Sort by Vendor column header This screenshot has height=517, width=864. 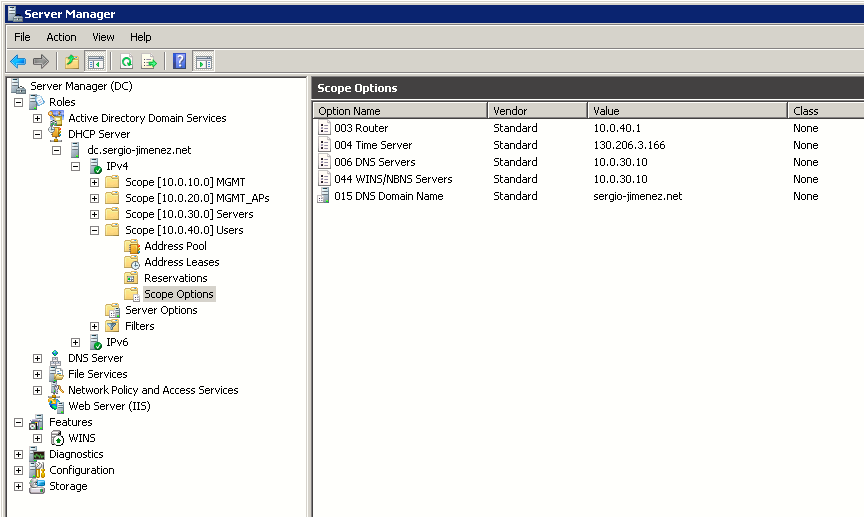pos(538,111)
